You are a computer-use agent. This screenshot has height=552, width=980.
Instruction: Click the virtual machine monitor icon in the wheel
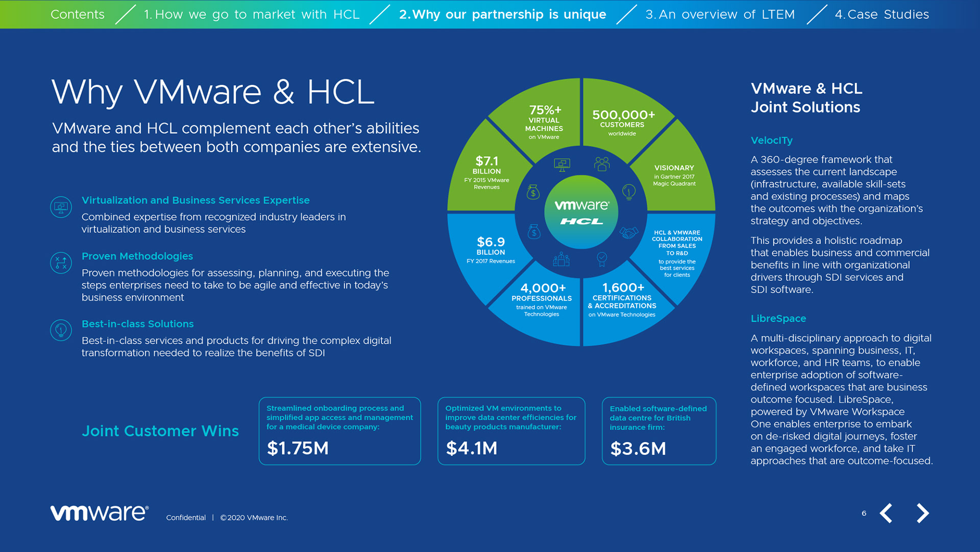[562, 164]
